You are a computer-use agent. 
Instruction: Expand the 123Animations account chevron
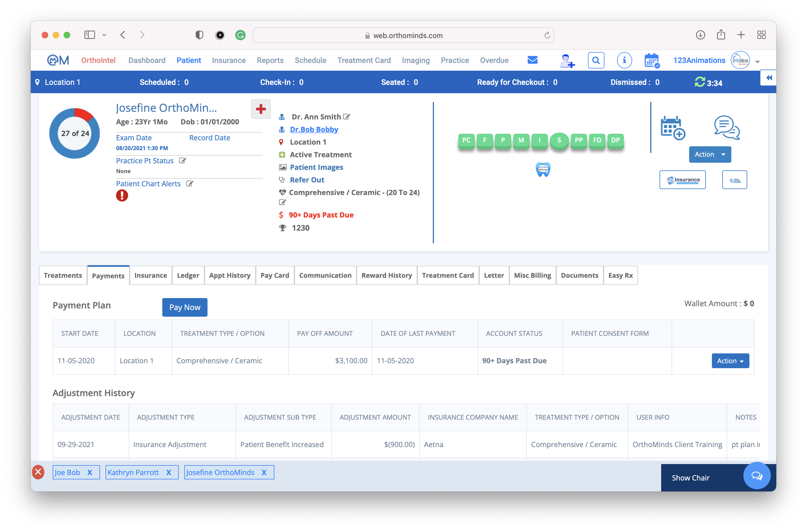click(757, 62)
